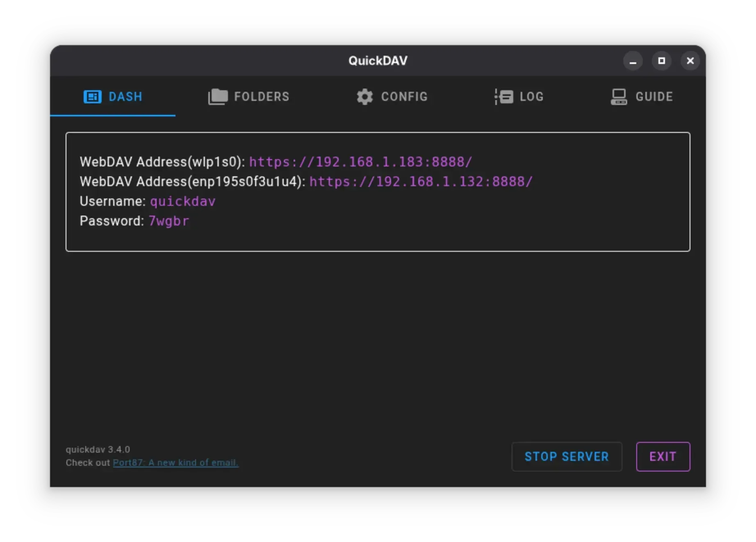756x542 pixels.
Task: Click the list icon beside LOG
Action: tap(503, 97)
